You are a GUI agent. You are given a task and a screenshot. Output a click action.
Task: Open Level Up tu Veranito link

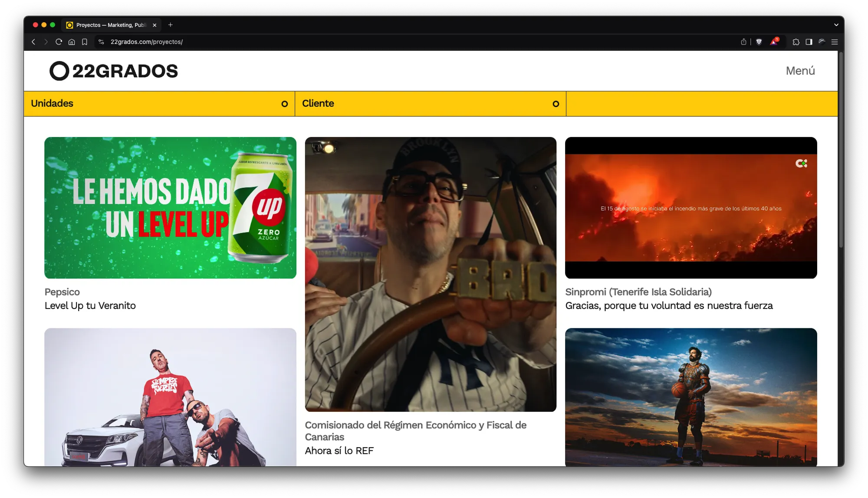click(90, 306)
